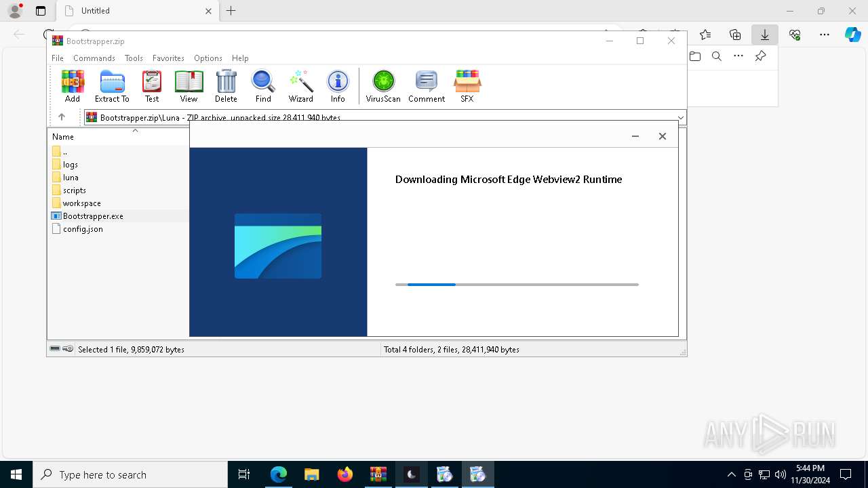868x488 pixels.
Task: Create SFX self-extracting archive
Action: point(467,86)
